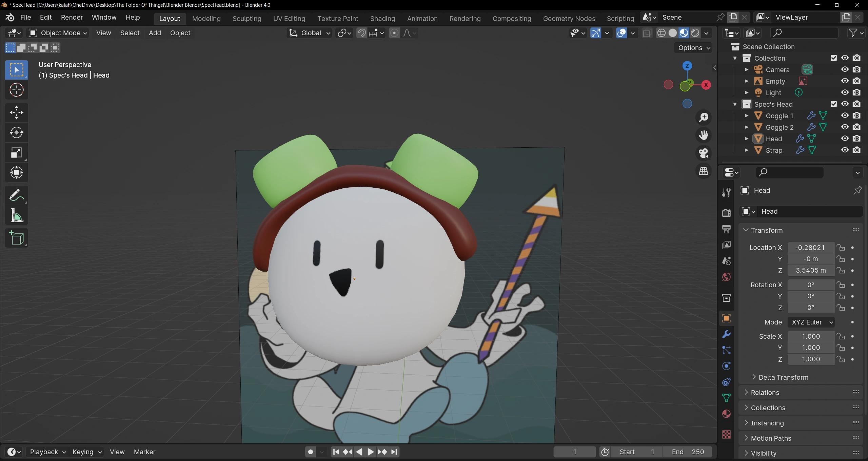868x461 pixels.
Task: Click the Add Cube tool
Action: coord(16,238)
